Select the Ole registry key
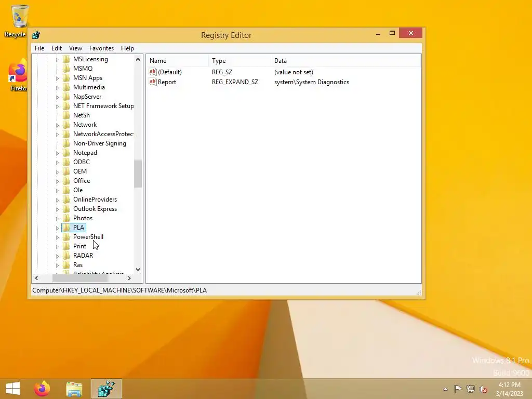This screenshot has width=532, height=399. [78, 190]
